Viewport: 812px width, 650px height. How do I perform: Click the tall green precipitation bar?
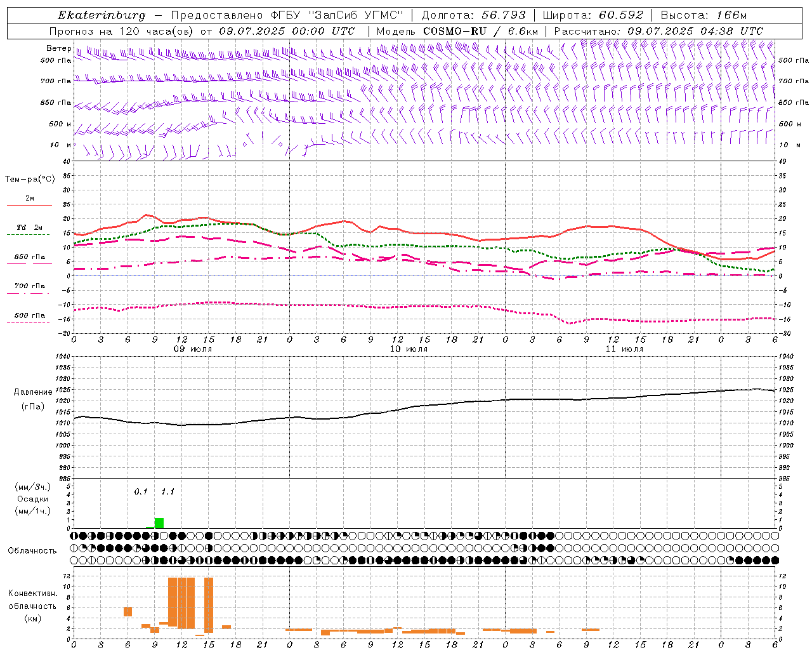click(x=159, y=523)
